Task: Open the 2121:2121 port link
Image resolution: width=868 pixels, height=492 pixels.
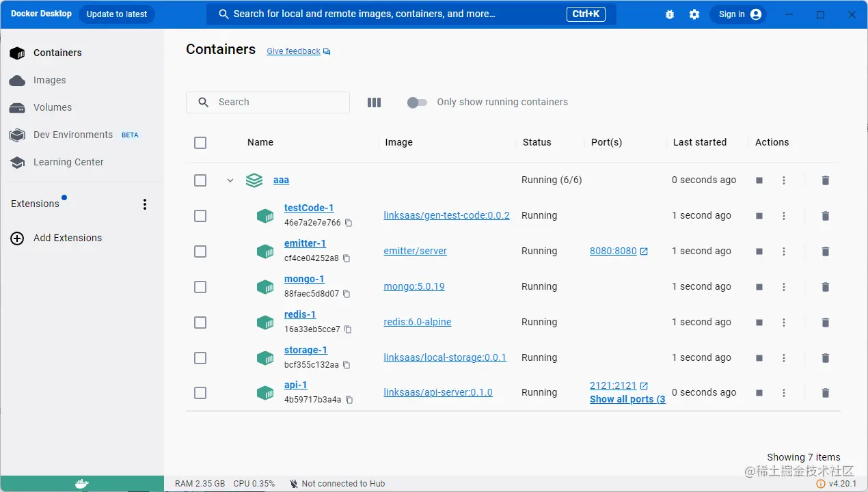Action: (x=619, y=385)
